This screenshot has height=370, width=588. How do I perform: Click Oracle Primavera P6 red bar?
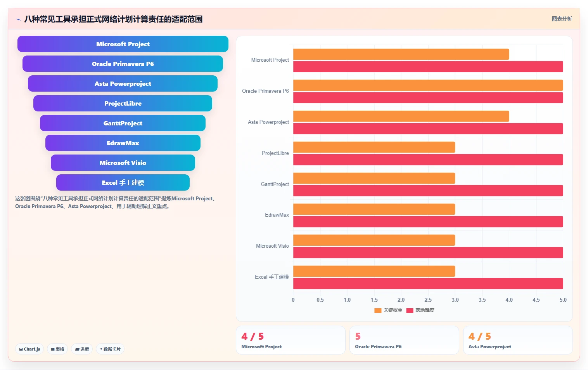(x=428, y=98)
